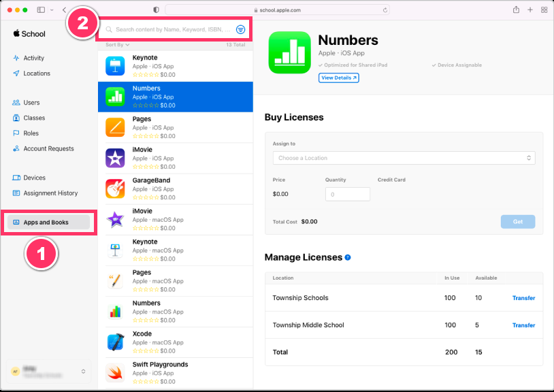The height and width of the screenshot is (392, 554).
Task: Transfer licenses from Township Schools
Action: (x=523, y=298)
